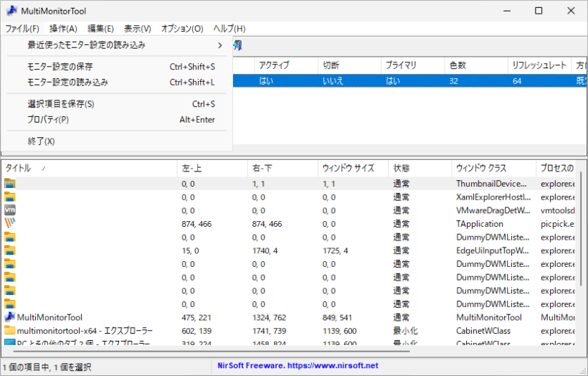Select multimonitortool-x64 - エクスプローラー row title
588x376 pixels.
coord(85,331)
